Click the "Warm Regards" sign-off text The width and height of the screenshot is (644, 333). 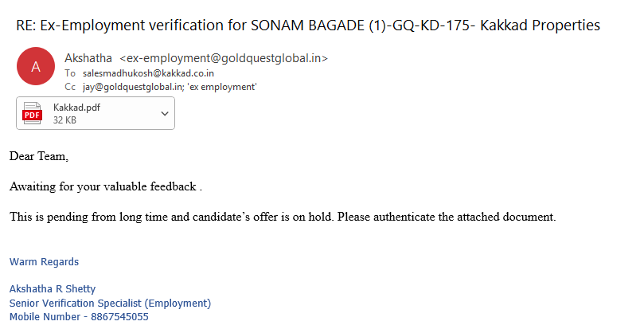pos(44,262)
